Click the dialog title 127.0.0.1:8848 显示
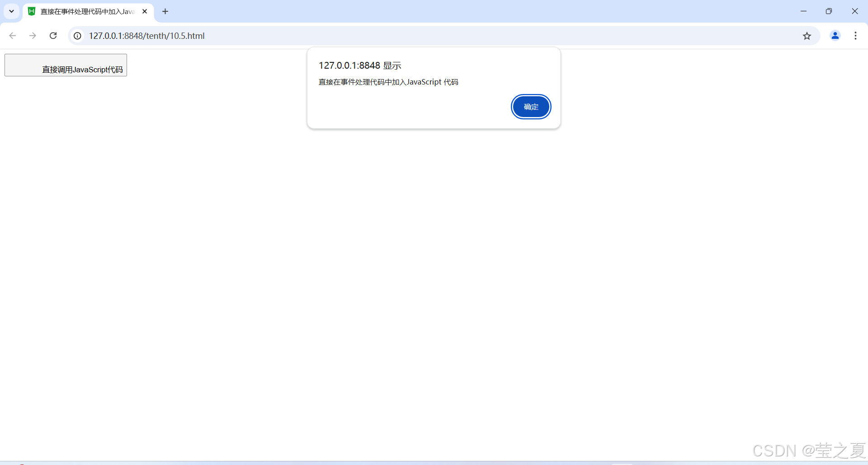This screenshot has width=868, height=465. pyautogui.click(x=360, y=66)
